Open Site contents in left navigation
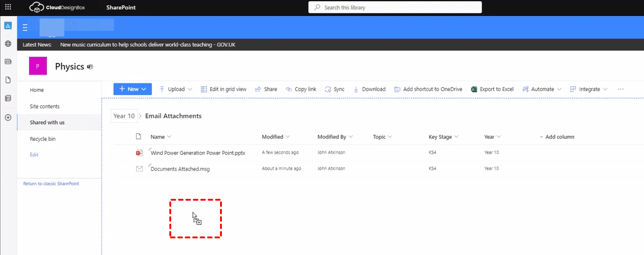 (44, 106)
